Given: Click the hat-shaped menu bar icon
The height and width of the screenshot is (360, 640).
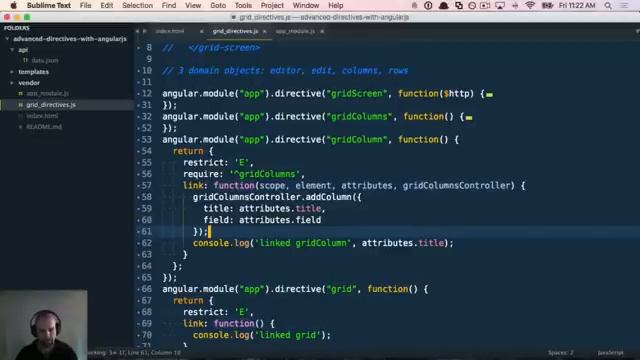Looking at the screenshot, I should [x=443, y=5].
